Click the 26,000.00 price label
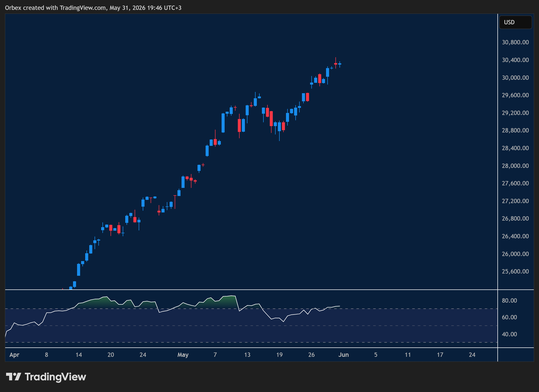Screen dimensions: 539x392 pos(515,254)
